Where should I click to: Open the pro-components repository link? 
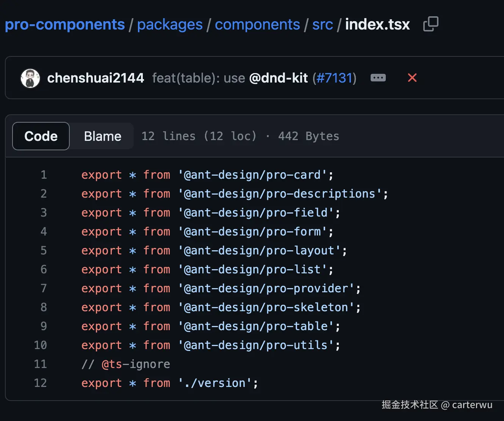(65, 25)
